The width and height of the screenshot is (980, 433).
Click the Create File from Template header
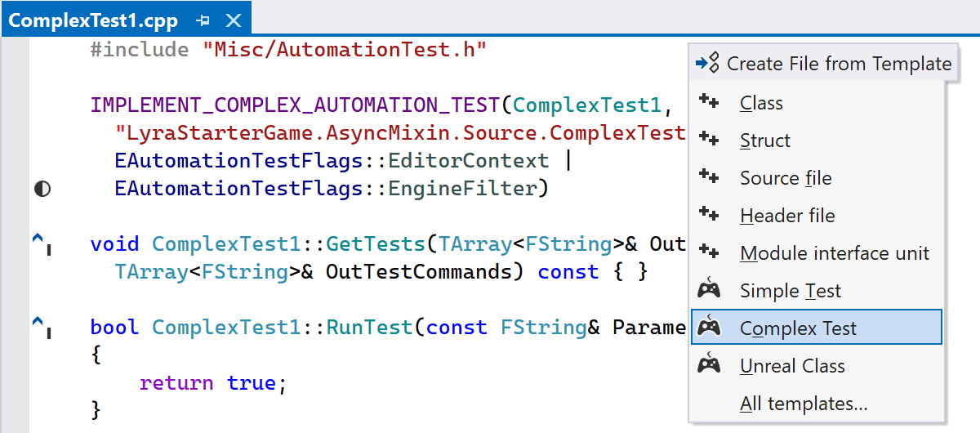(x=838, y=64)
